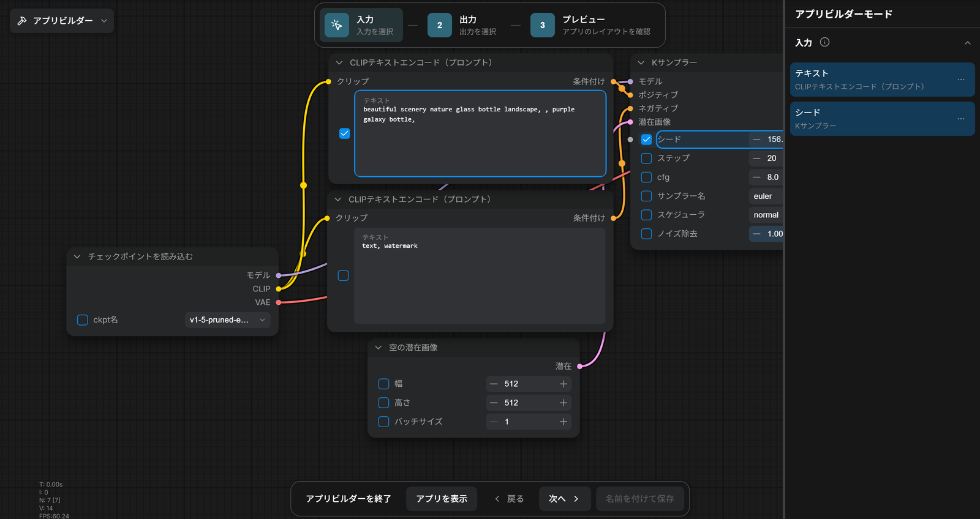Click アプリを表示 button
This screenshot has width=980, height=519.
point(442,499)
